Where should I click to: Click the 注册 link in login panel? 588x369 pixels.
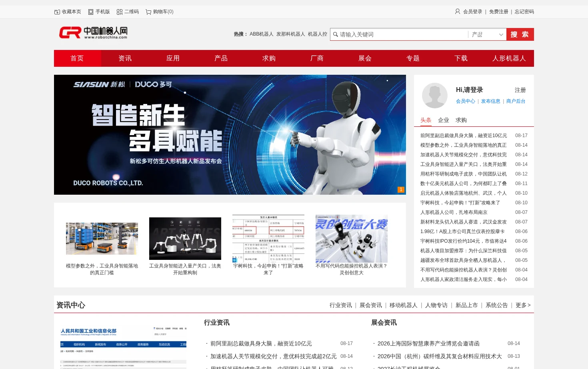[520, 90]
